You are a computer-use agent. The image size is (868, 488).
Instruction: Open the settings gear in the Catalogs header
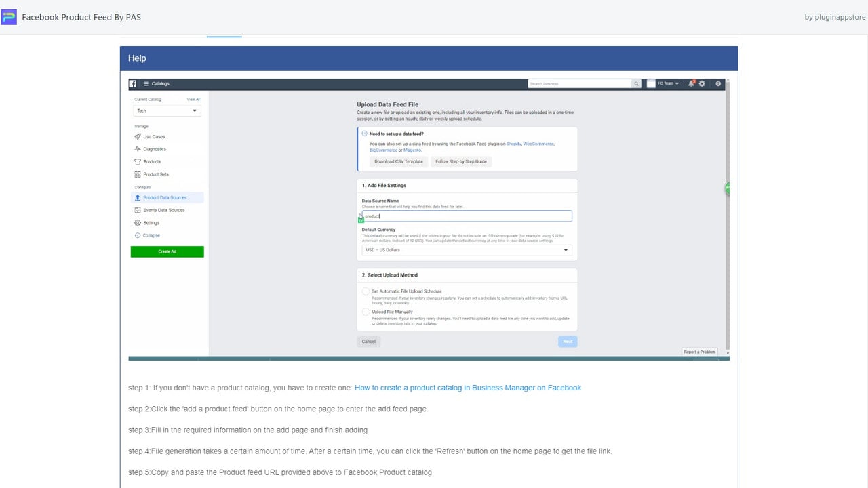click(702, 83)
